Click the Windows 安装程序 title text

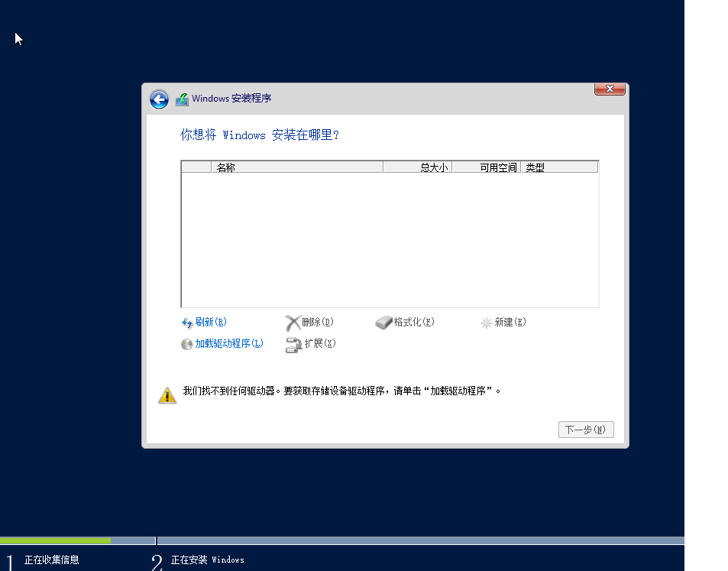pyautogui.click(x=231, y=99)
